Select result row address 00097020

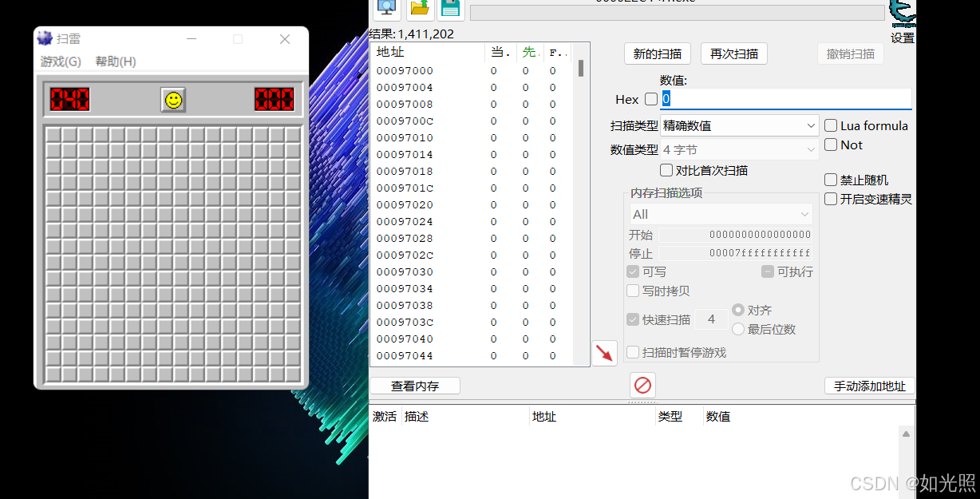[472, 204]
